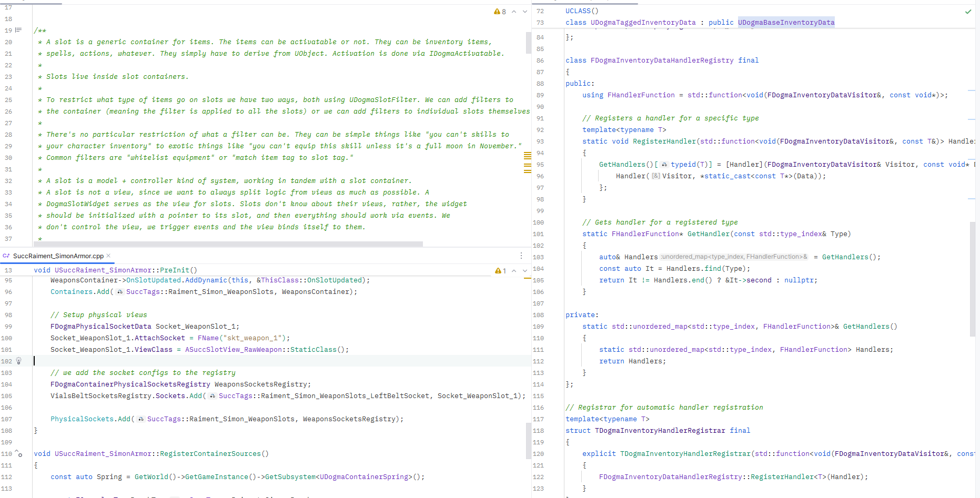Go to next highlighted problem beside 8 warnings
Screen dimensions: 980x498
525,12
